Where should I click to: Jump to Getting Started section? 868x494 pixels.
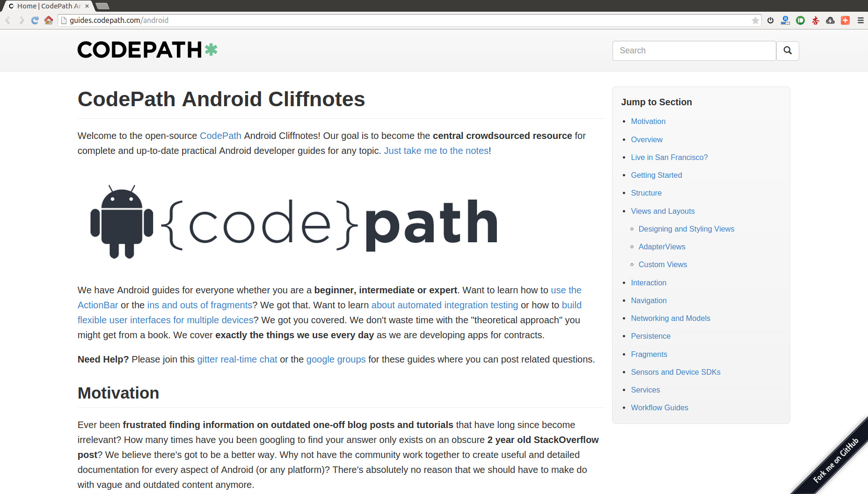(x=656, y=175)
